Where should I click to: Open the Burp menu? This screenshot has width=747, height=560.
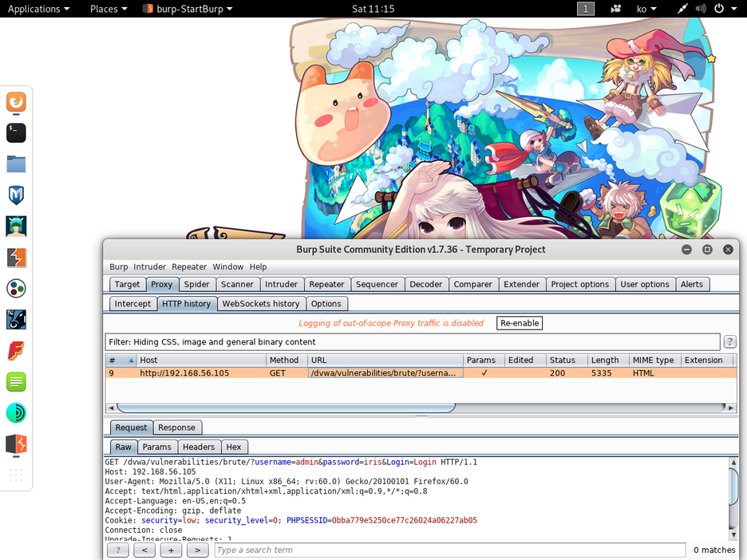coord(119,266)
